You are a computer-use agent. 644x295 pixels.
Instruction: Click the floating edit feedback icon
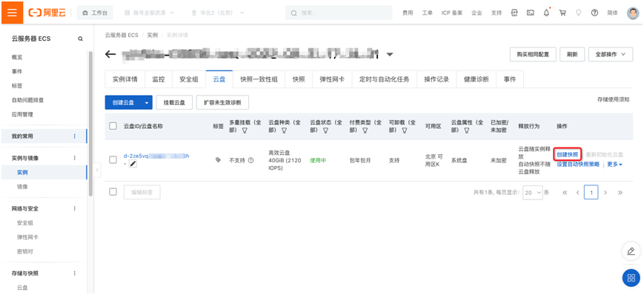click(631, 251)
